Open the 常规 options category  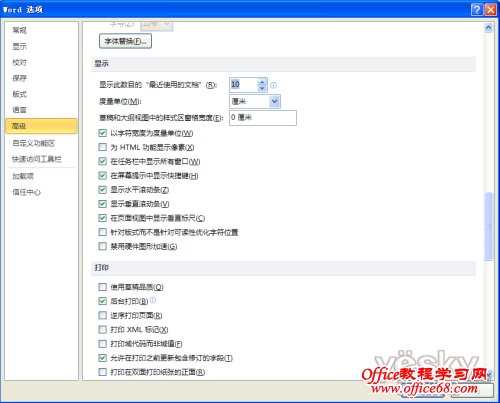click(19, 30)
